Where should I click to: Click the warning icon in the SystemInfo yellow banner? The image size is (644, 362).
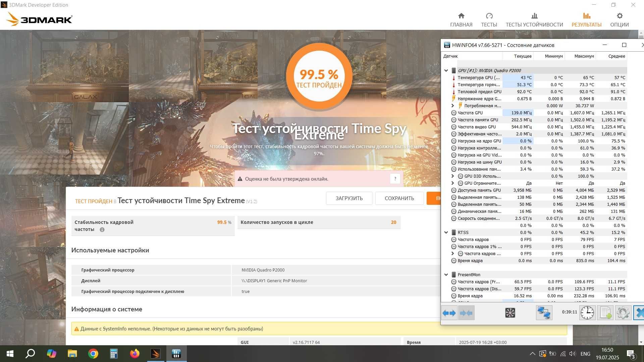click(x=76, y=329)
